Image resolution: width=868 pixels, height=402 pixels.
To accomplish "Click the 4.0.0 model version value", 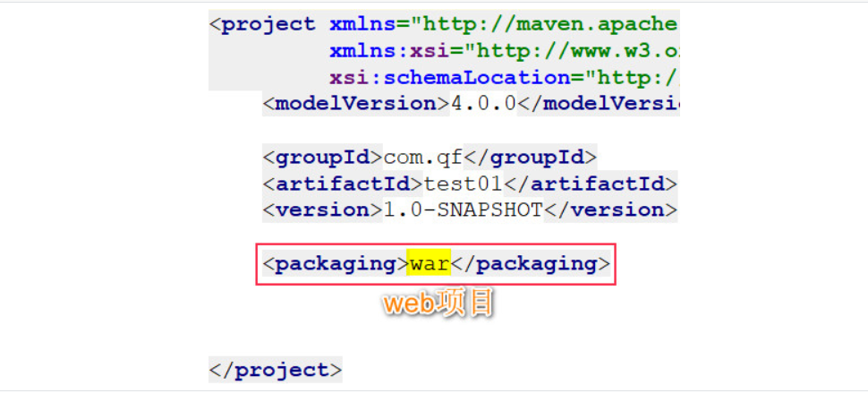I will point(484,104).
